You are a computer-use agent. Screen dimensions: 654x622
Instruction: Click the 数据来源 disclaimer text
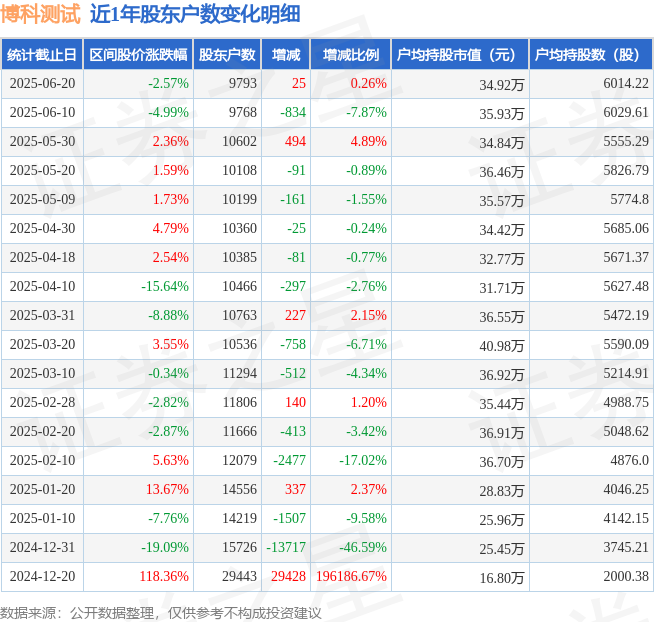[161, 613]
